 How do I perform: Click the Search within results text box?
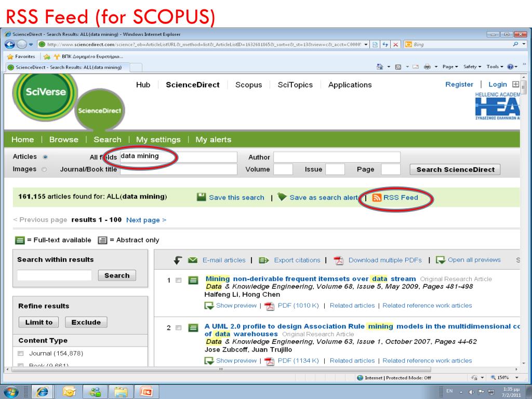(54, 275)
